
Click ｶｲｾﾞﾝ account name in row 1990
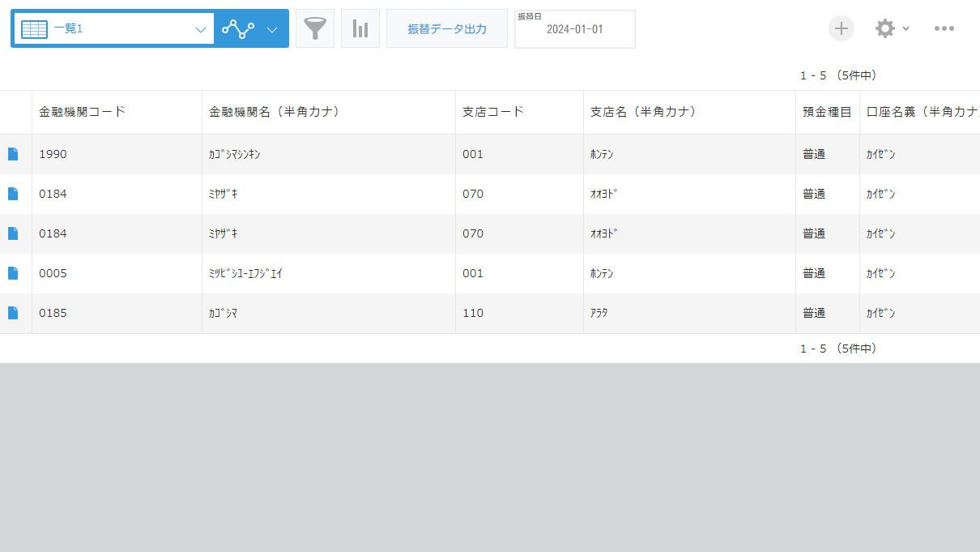point(920,154)
